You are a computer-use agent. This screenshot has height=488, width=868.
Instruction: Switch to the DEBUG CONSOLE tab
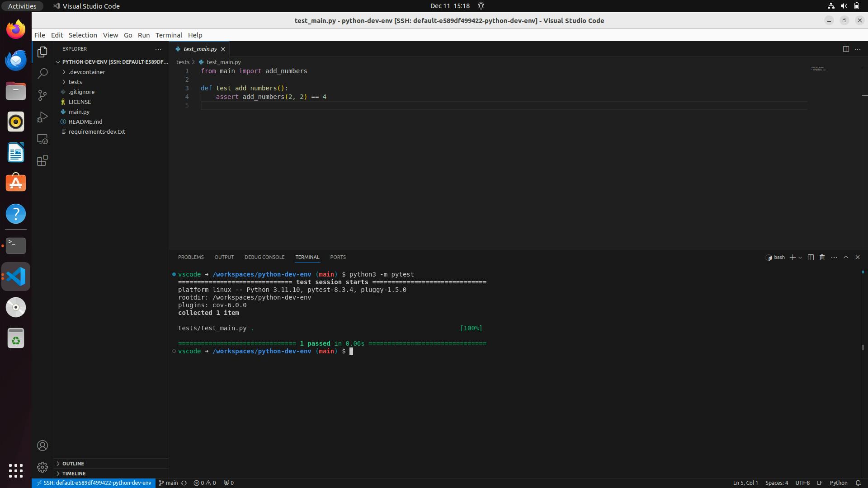[x=264, y=257]
